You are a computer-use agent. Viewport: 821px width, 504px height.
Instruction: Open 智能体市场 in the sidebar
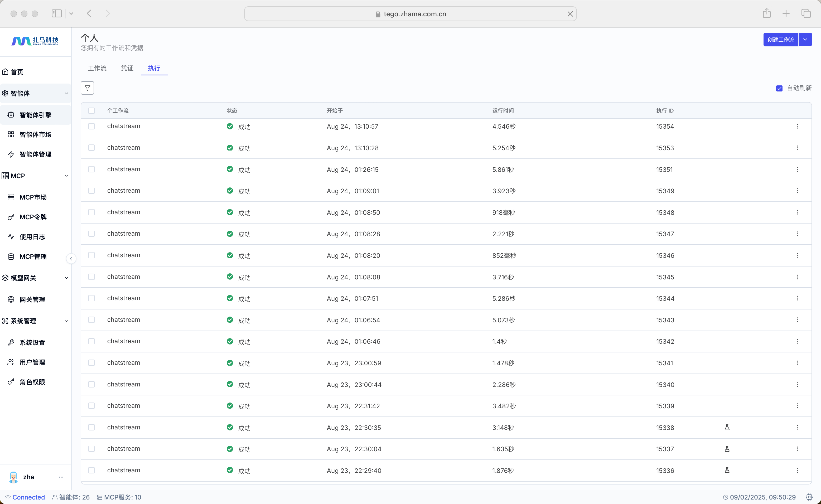(x=35, y=134)
